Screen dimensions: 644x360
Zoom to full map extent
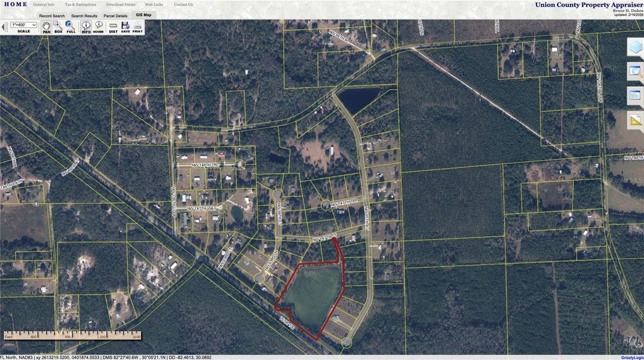click(70, 26)
